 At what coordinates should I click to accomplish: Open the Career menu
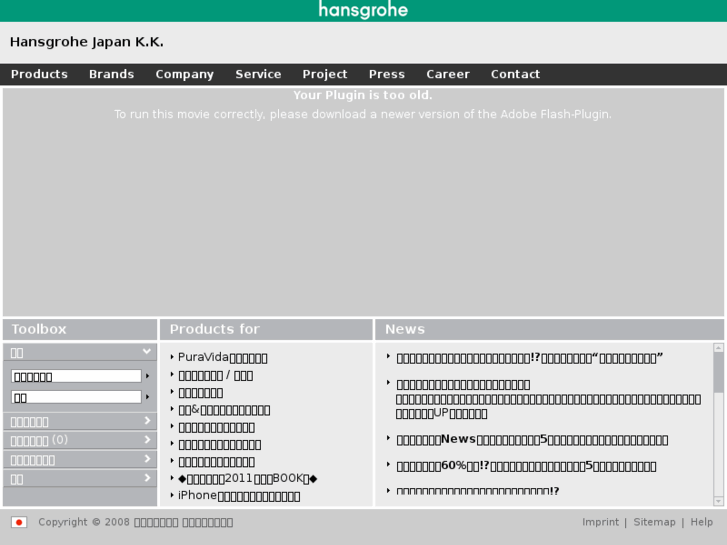(448, 74)
